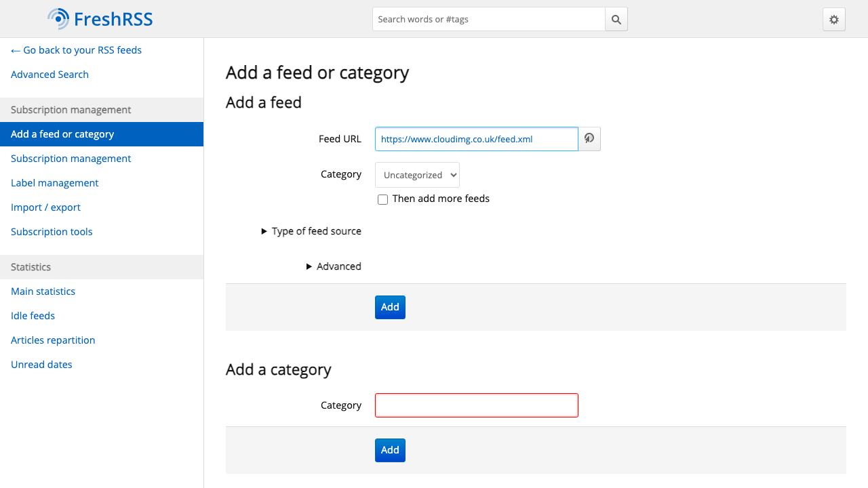The image size is (868, 488).
Task: Click the 'Add a feed or category' page heading
Action: (317, 73)
